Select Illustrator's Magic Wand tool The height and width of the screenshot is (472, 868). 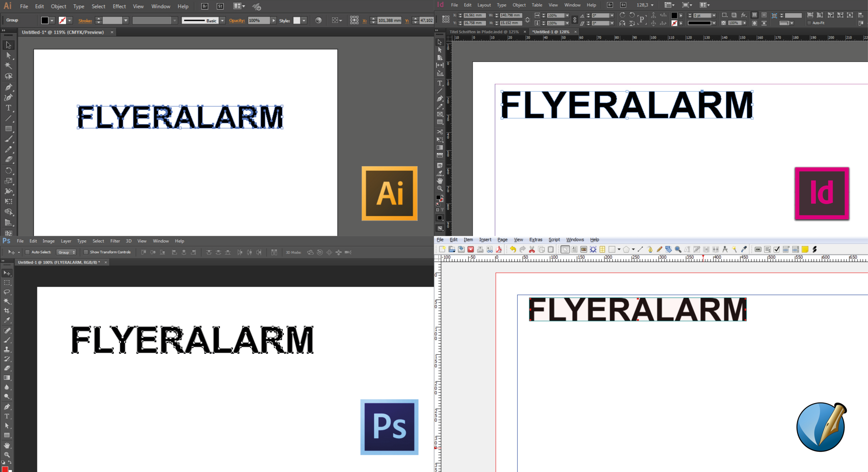click(x=8, y=66)
